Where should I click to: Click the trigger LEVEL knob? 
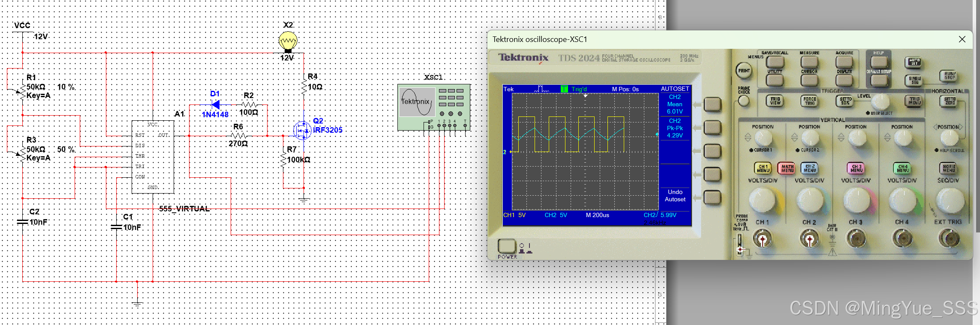pyautogui.click(x=880, y=102)
